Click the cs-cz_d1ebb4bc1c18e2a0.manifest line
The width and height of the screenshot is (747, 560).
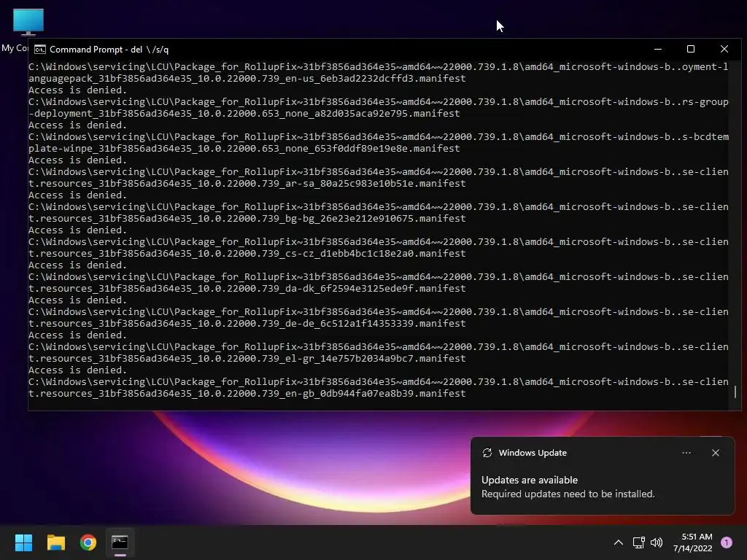click(247, 253)
